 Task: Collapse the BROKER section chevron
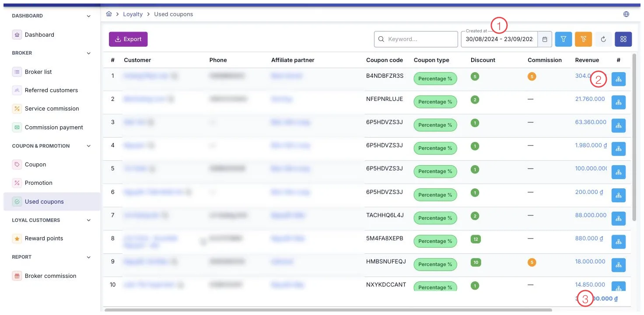tap(89, 53)
